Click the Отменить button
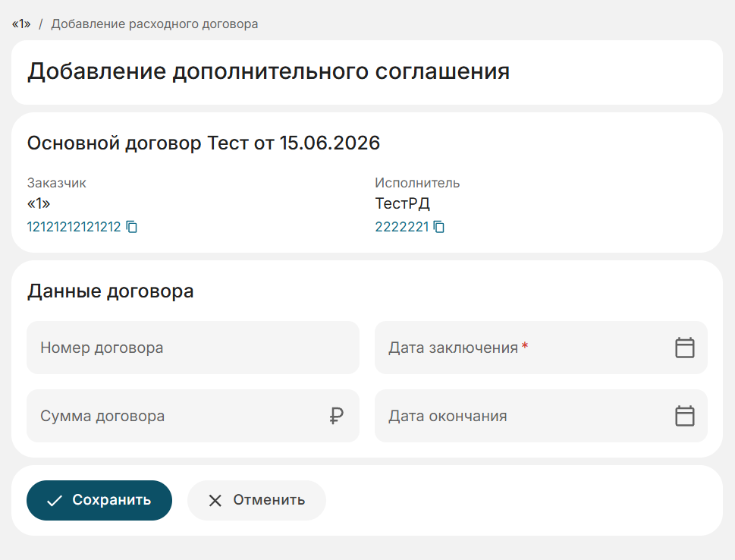The image size is (735, 560). click(256, 500)
